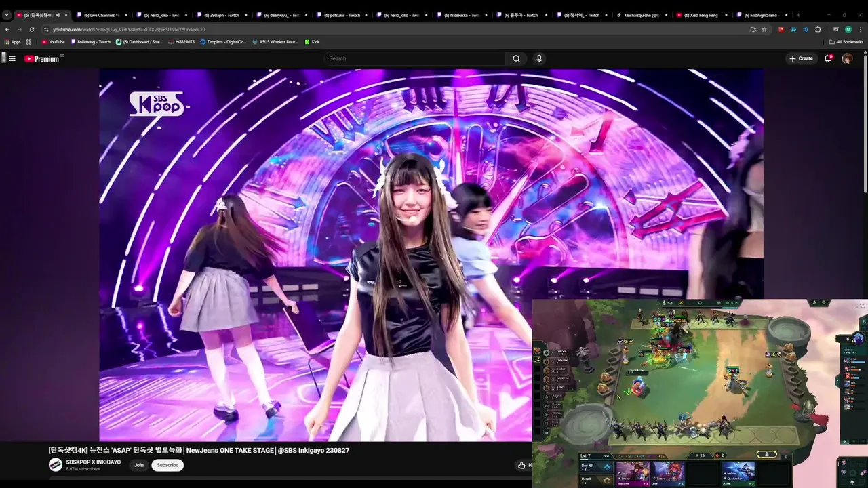
Task: Open All Bookmarks folder
Action: coord(846,42)
